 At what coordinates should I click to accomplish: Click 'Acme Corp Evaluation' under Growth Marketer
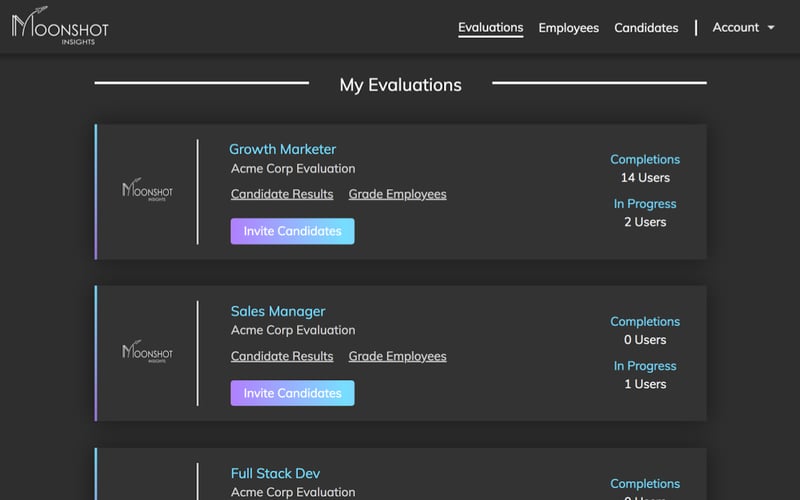293,169
